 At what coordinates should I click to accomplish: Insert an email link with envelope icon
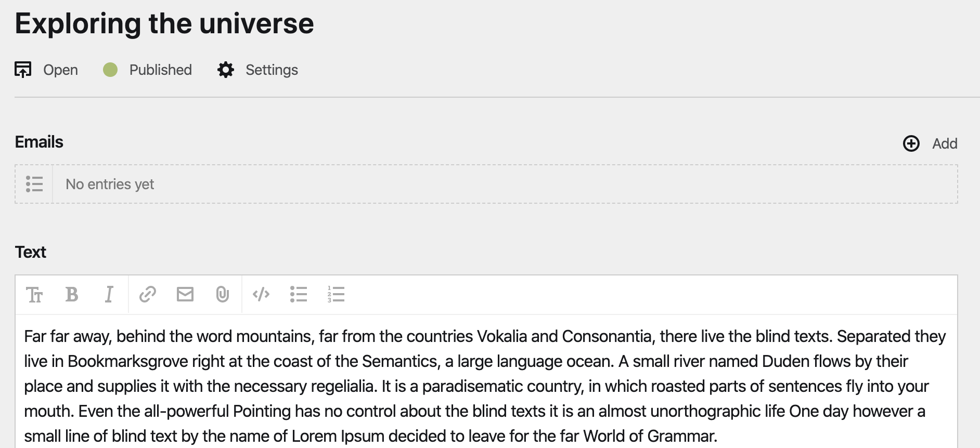pos(185,295)
